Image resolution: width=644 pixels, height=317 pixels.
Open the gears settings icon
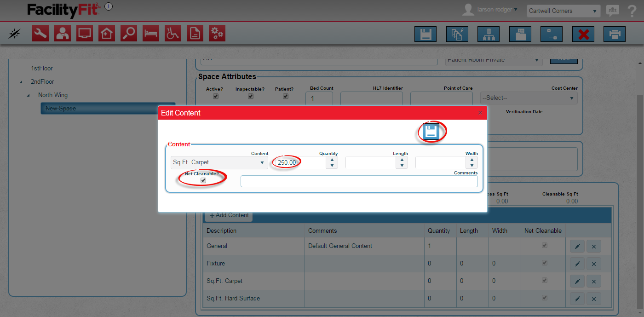pyautogui.click(x=217, y=33)
